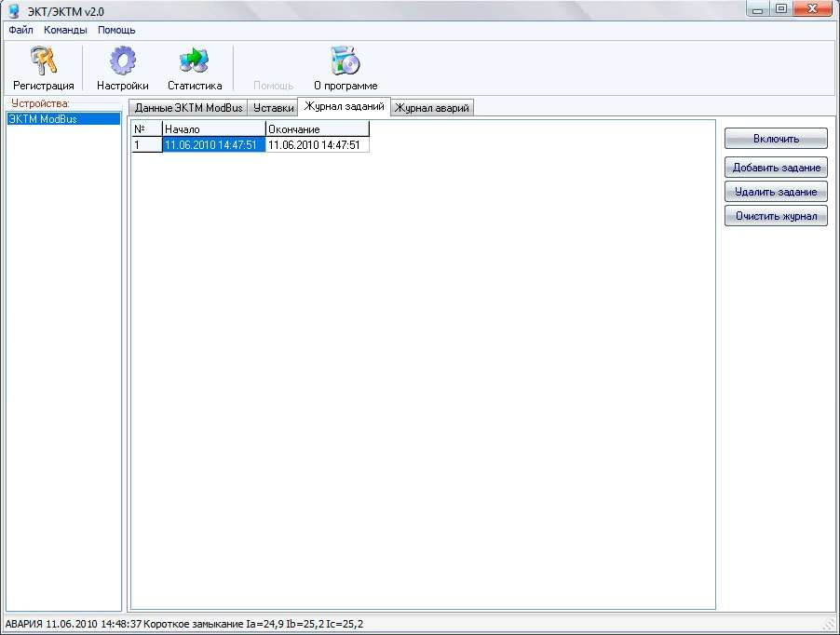Click the № column header
This screenshot has height=635, width=840.
pos(147,129)
